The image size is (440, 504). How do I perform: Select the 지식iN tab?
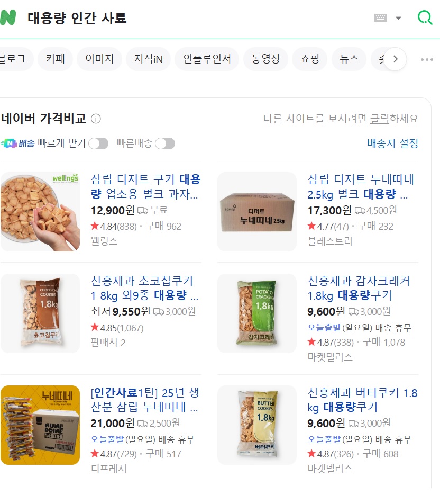pos(149,59)
